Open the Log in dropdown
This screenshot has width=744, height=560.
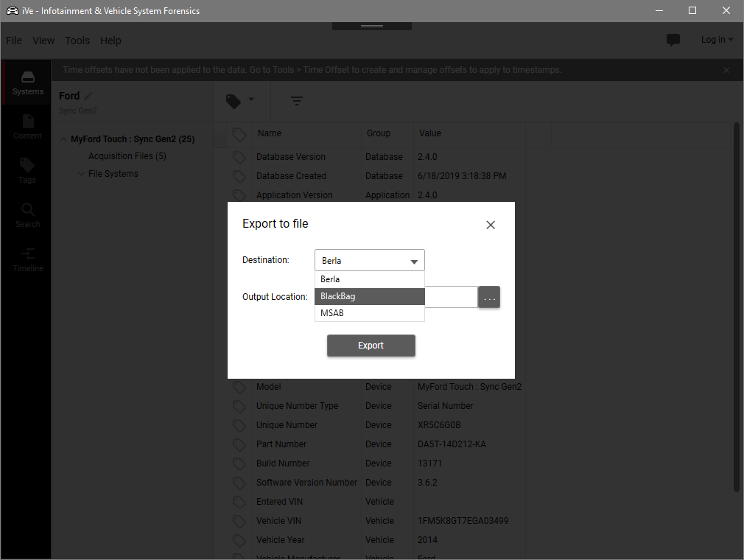(x=717, y=40)
